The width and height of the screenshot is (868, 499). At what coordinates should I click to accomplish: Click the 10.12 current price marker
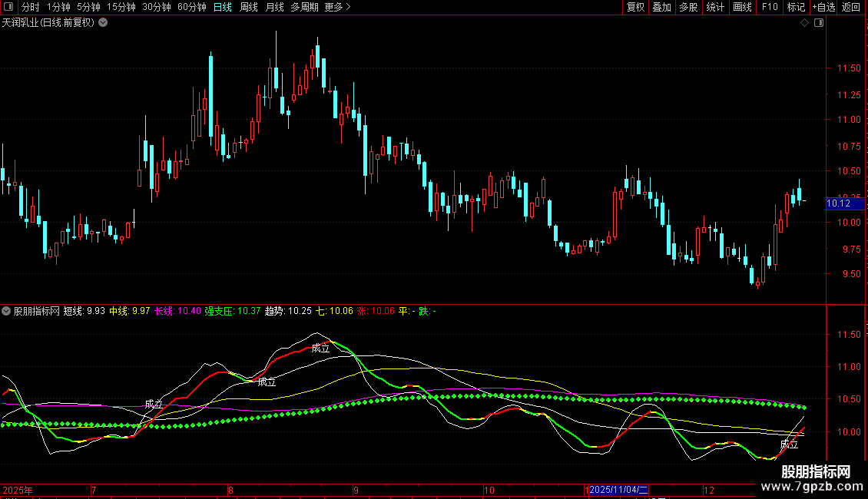[838, 203]
